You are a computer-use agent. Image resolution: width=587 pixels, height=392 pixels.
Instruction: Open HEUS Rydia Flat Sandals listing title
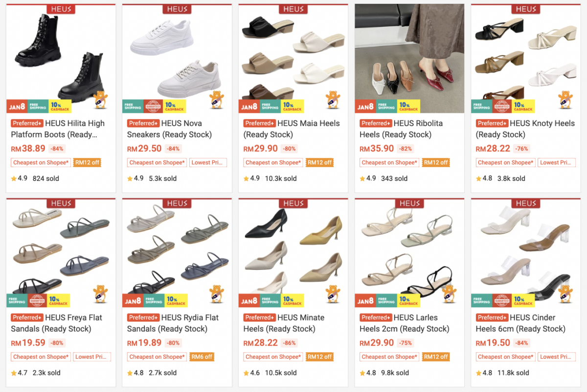tap(173, 323)
